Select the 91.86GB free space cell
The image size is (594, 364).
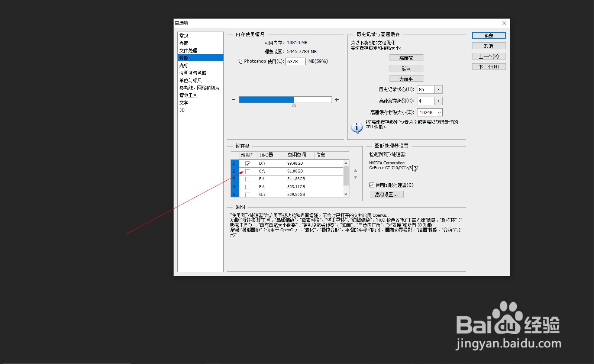tap(295, 171)
